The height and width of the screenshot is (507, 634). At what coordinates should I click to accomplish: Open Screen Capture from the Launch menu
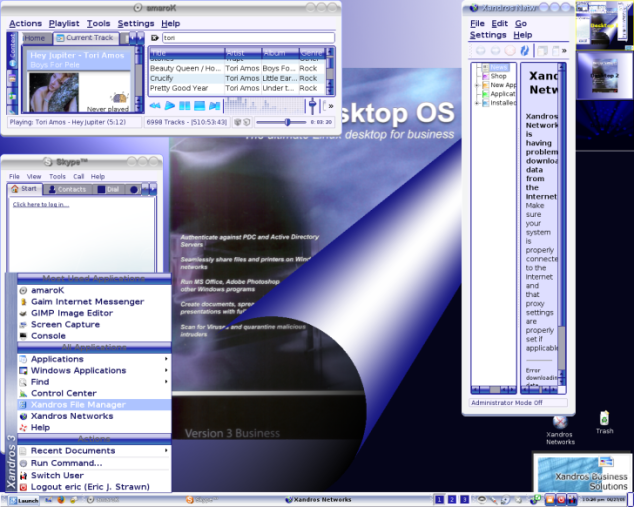coord(94,324)
